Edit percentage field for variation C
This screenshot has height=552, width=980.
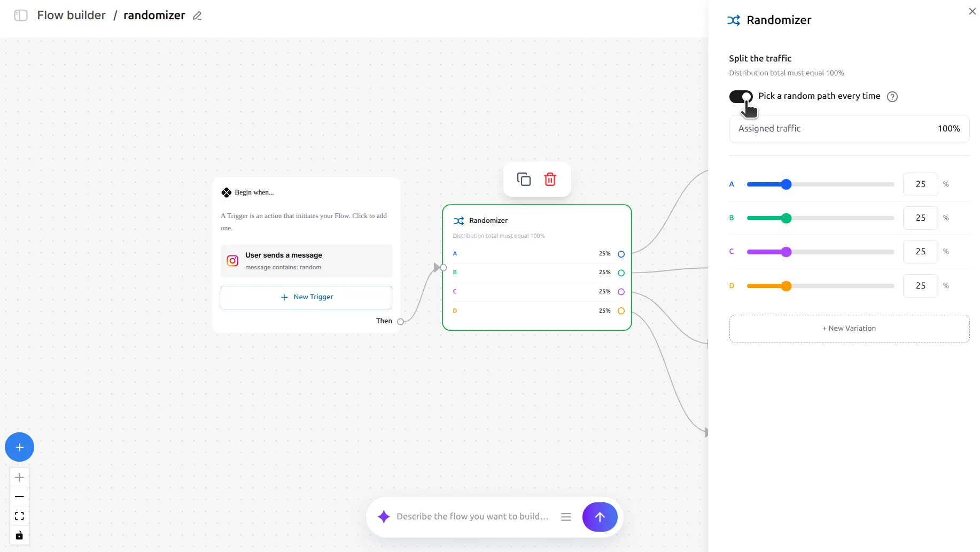(x=920, y=252)
